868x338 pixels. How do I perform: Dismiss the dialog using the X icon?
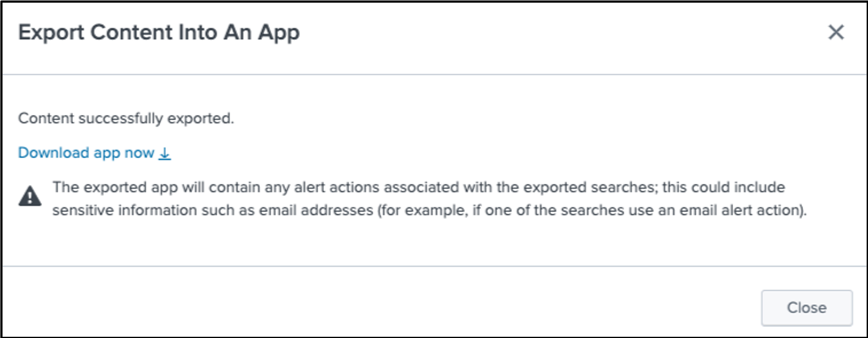pyautogui.click(x=836, y=32)
